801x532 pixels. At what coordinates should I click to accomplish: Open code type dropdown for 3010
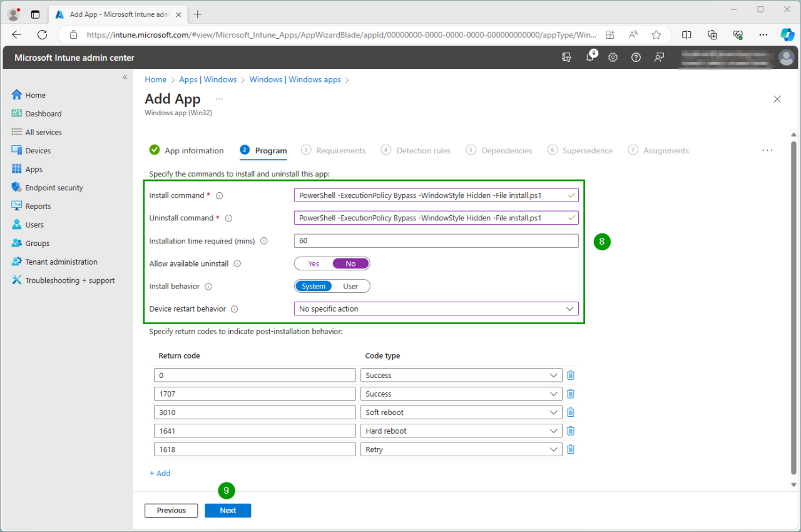point(461,412)
